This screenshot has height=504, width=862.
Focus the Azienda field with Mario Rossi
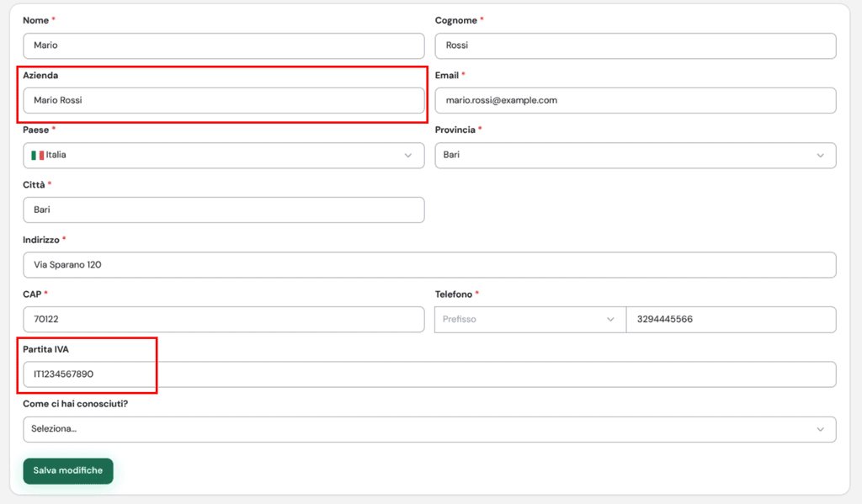click(224, 101)
